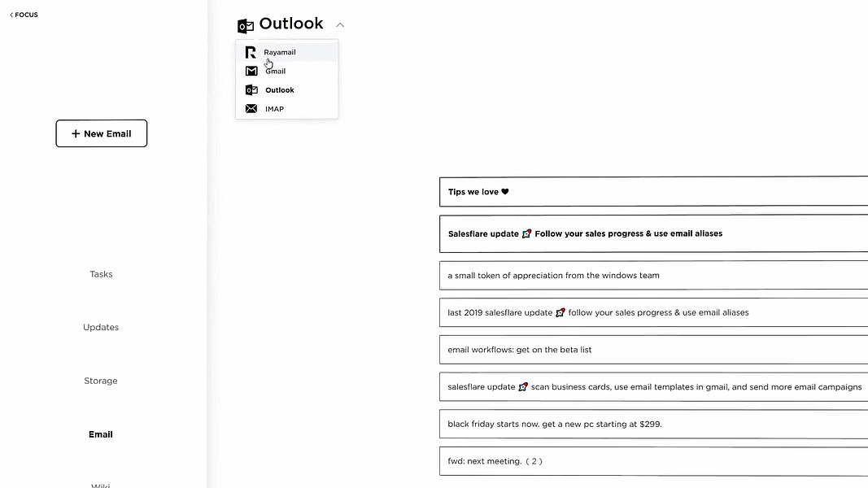The image size is (868, 488).
Task: Click the large Outlook logo beside the title
Action: 245,25
